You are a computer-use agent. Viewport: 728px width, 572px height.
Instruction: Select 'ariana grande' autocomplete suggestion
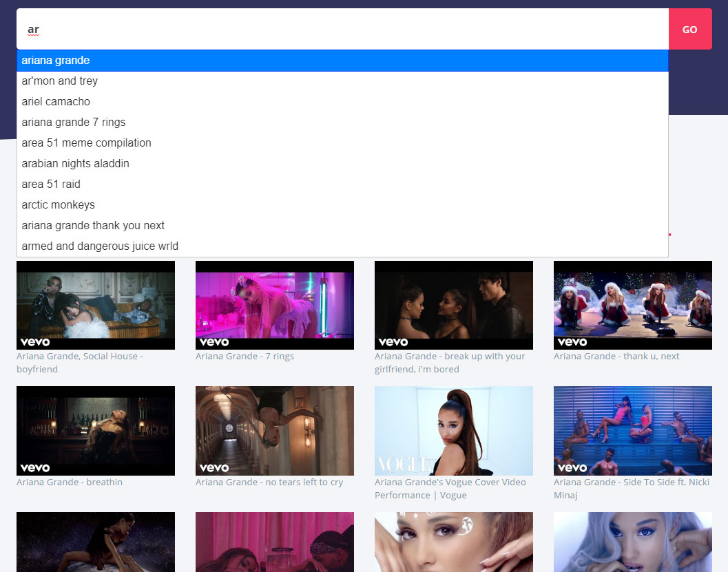(56, 61)
